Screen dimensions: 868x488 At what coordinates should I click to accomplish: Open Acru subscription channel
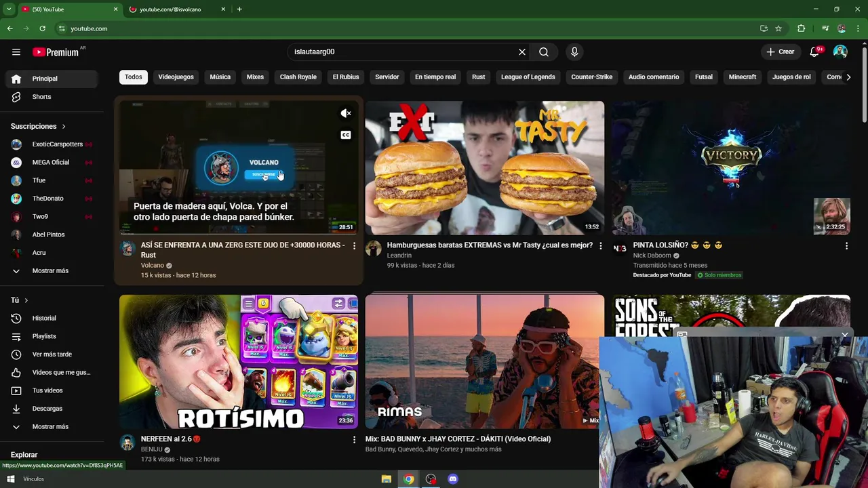coord(52,253)
